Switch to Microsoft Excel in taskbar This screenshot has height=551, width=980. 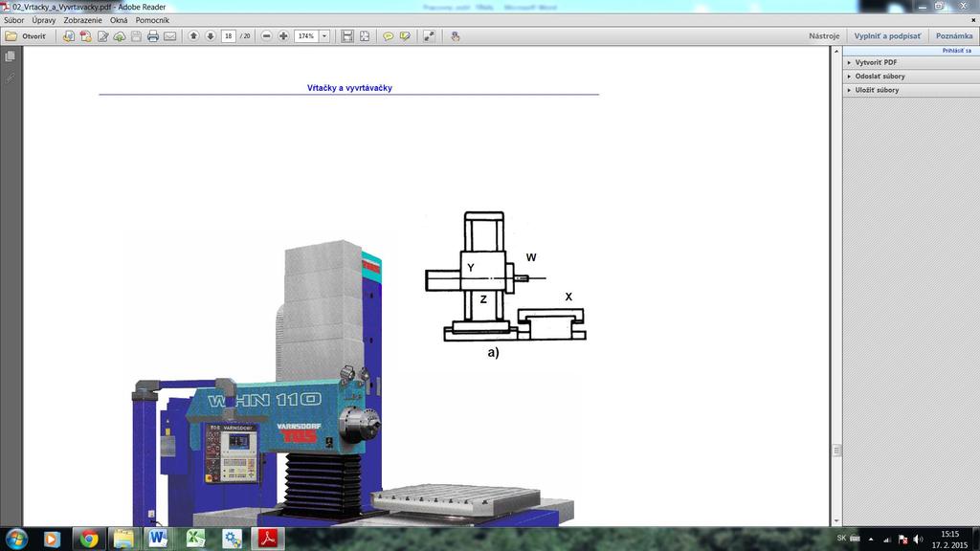coord(195,539)
